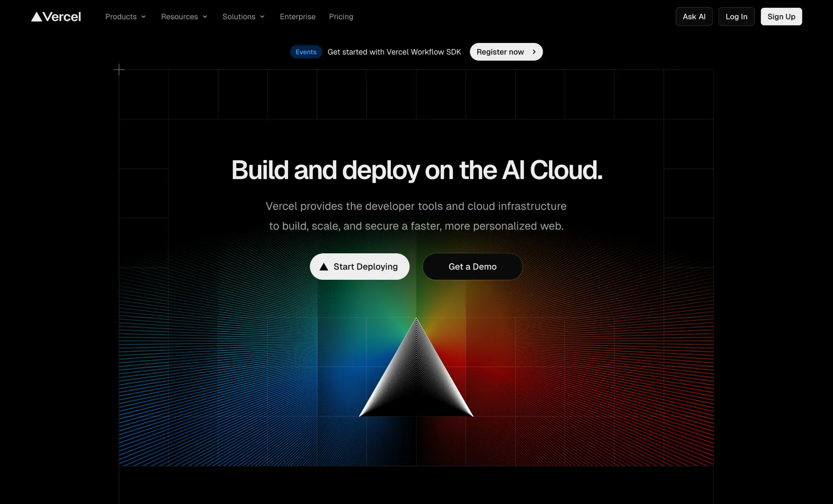Click the chevron arrow in Register now
Screen dimensions: 833x504
click(533, 52)
